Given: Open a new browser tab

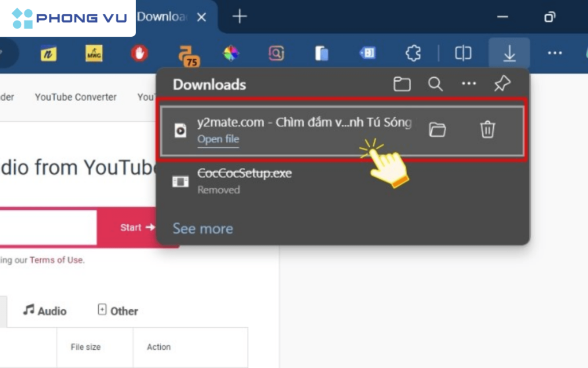Looking at the screenshot, I should click(x=239, y=17).
